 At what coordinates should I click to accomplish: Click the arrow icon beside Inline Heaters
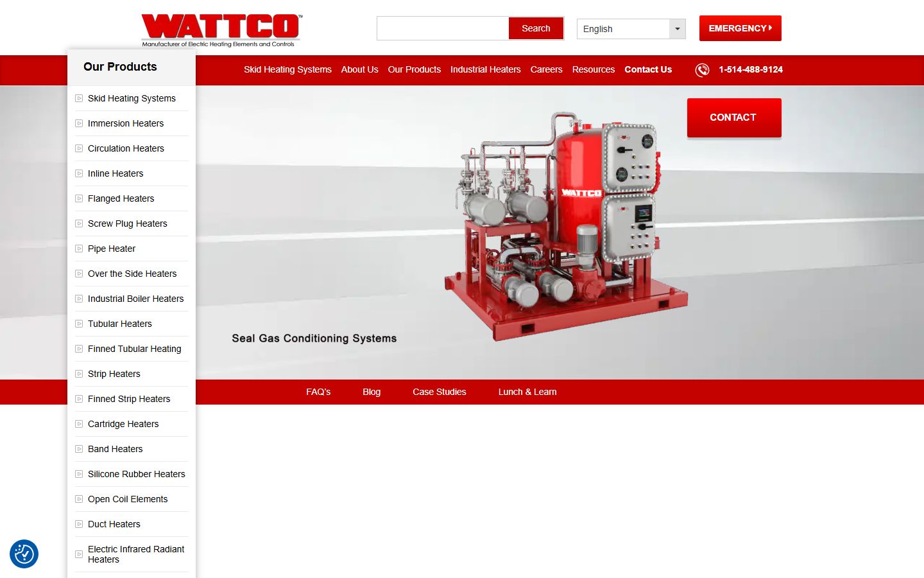79,173
